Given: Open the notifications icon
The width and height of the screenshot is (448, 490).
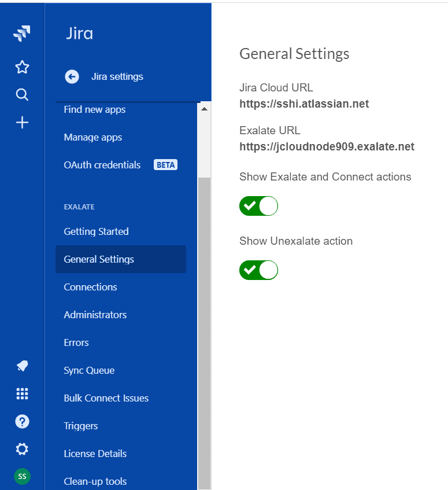Looking at the screenshot, I should pos(22,366).
